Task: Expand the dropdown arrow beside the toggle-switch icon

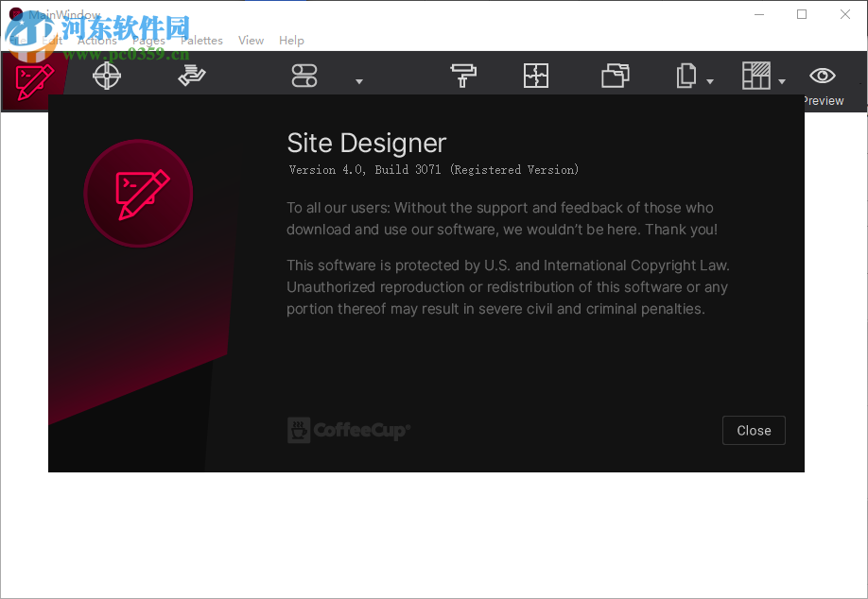Action: [x=358, y=82]
